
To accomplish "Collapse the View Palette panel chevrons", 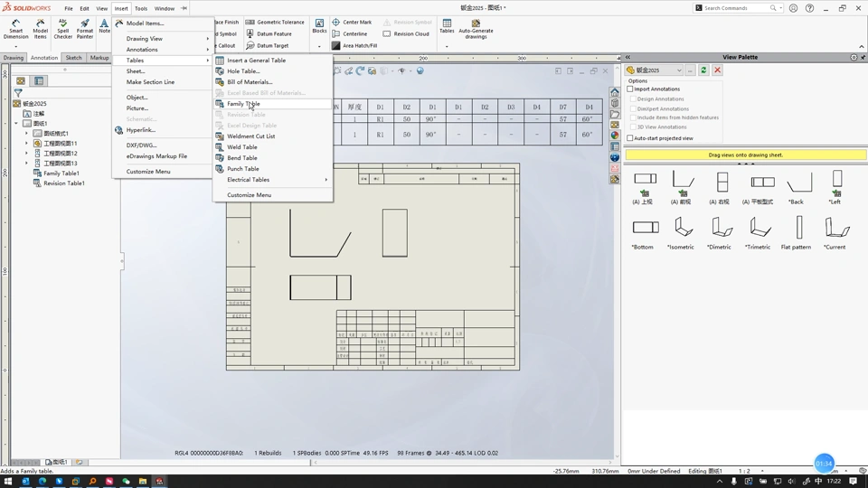I will point(627,57).
